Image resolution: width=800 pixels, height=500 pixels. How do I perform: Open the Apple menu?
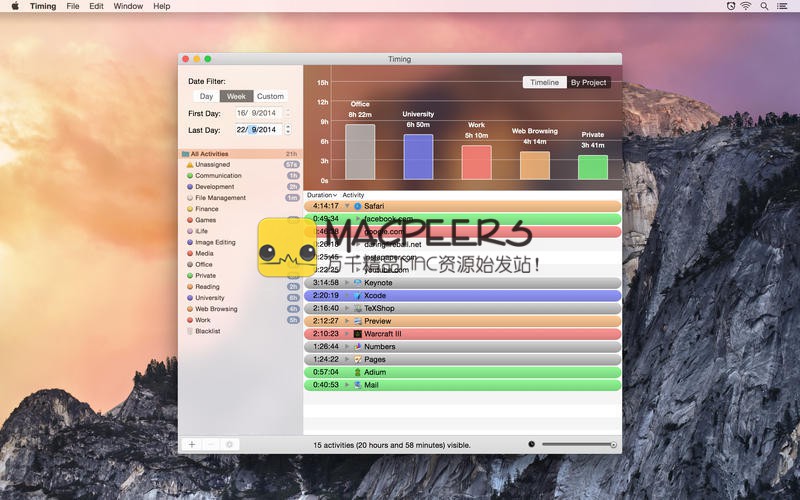[x=15, y=6]
